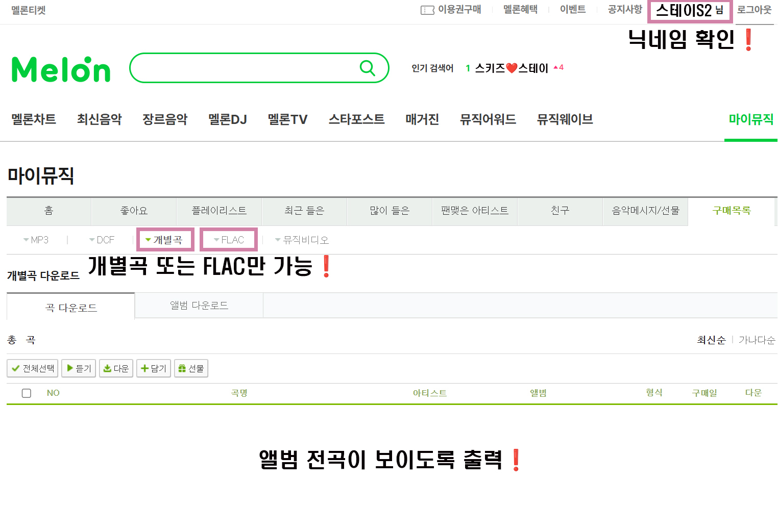This screenshot has width=778, height=532.
Task: Expand the FLAC dropdown filter
Action: coord(229,240)
